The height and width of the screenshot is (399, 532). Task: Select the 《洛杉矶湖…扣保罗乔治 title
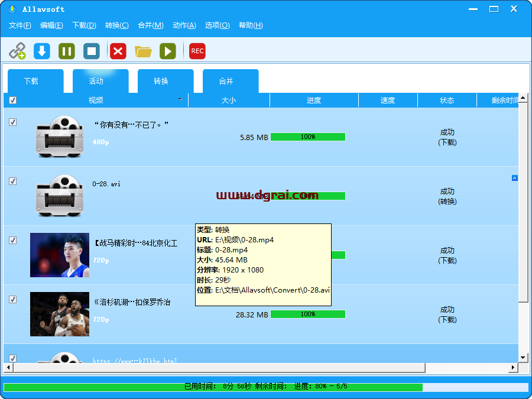pos(132,302)
